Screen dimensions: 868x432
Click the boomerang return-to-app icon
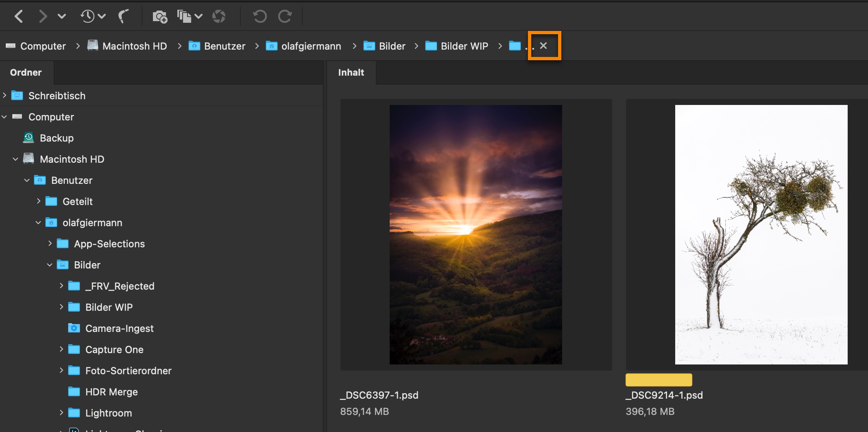click(123, 17)
